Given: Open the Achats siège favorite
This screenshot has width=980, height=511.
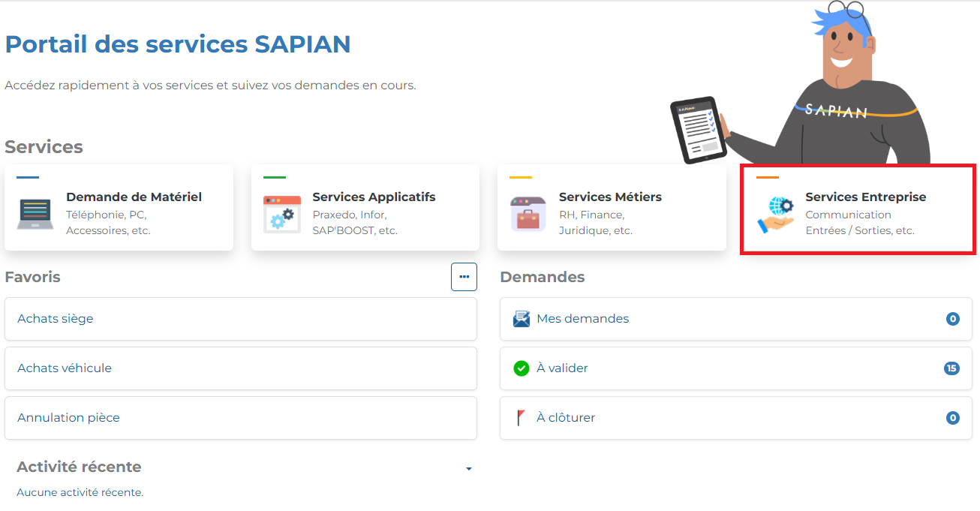Looking at the screenshot, I should [241, 319].
